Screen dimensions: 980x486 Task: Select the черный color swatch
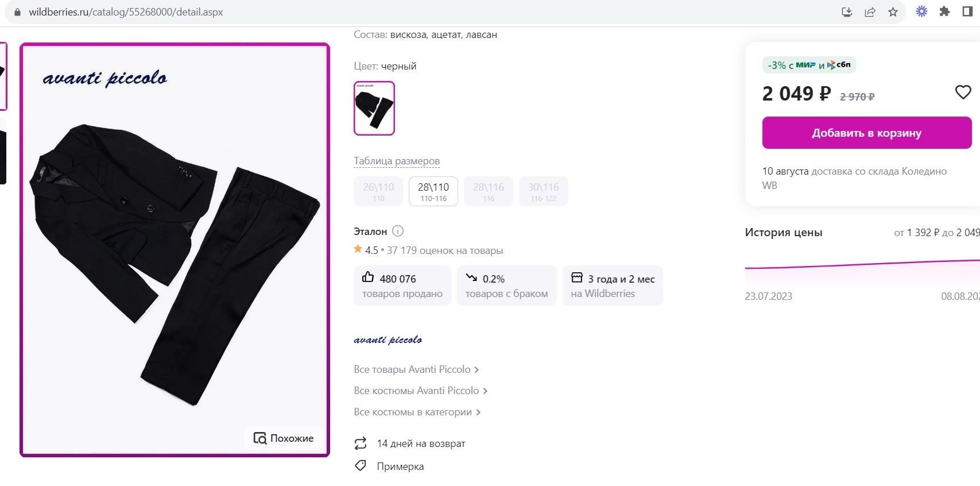pyautogui.click(x=374, y=108)
